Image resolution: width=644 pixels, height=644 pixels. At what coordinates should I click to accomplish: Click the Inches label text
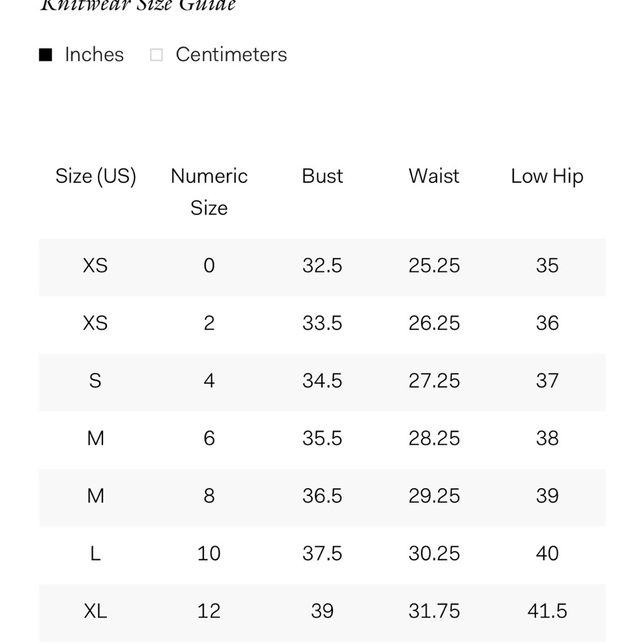click(94, 55)
